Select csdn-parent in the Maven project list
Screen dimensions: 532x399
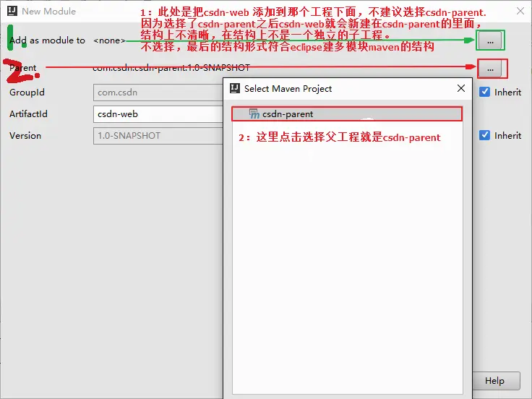coord(347,114)
